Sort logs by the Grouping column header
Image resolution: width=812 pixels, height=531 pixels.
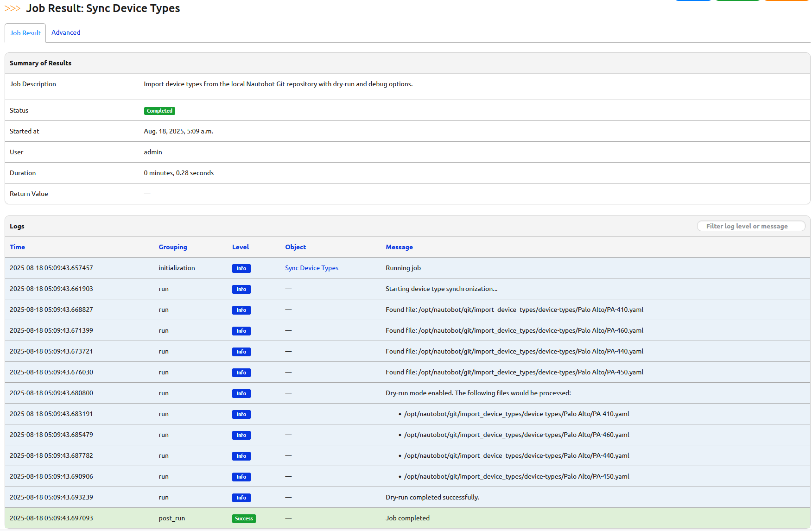[x=173, y=247]
